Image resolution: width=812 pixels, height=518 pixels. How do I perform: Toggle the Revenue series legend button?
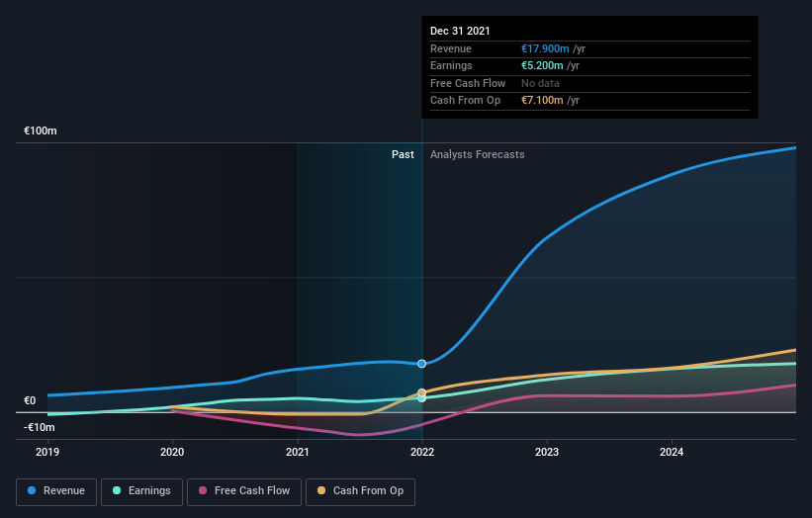pyautogui.click(x=56, y=491)
